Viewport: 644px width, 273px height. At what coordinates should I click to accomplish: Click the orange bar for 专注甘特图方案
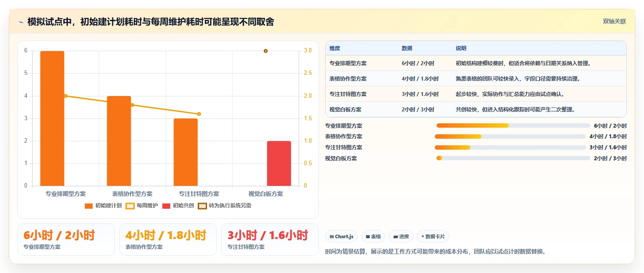point(185,152)
